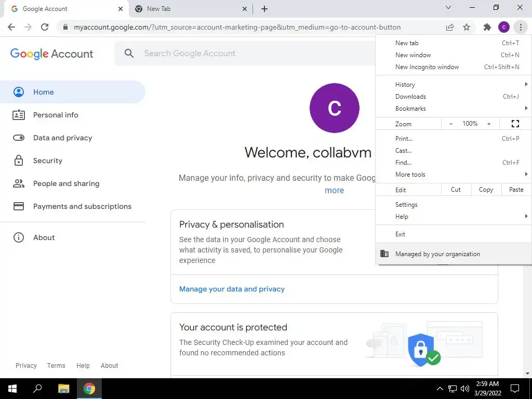Decrease zoom with the minus button
This screenshot has width=532, height=399.
pos(451,124)
